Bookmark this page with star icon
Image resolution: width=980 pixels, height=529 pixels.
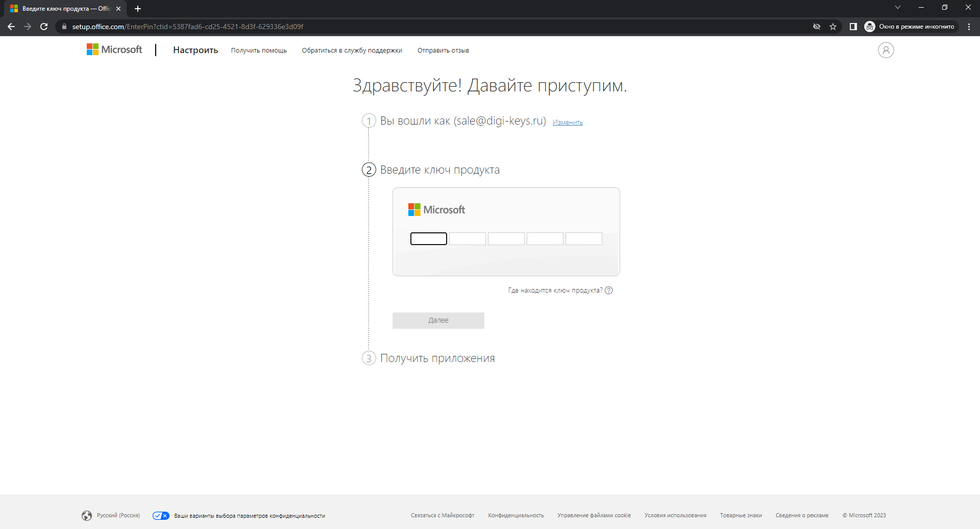pos(833,27)
